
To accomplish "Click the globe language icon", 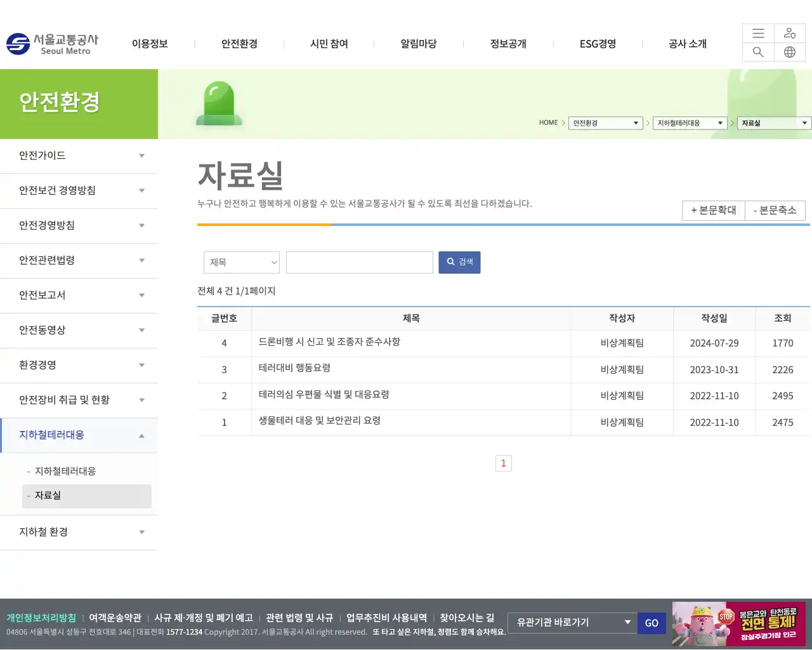I will tap(790, 52).
